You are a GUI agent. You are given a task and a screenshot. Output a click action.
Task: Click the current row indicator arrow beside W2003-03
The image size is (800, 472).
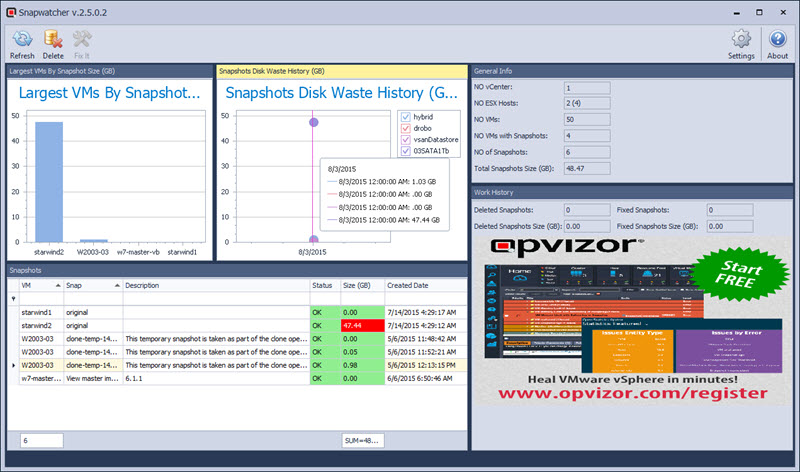(13, 365)
